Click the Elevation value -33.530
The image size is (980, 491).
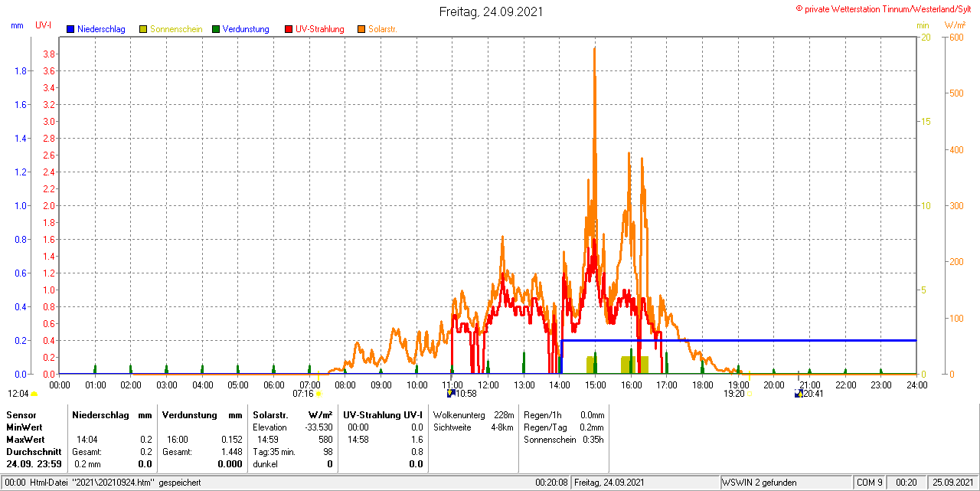318,427
